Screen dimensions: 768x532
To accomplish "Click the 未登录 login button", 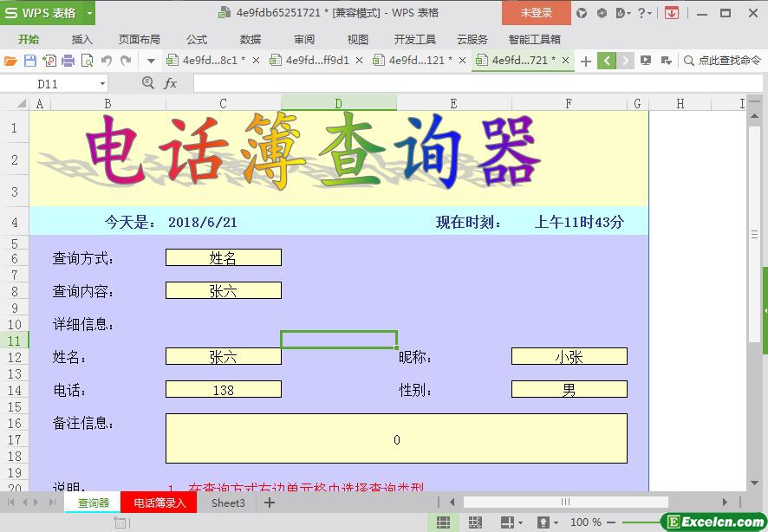I will tap(536, 13).
